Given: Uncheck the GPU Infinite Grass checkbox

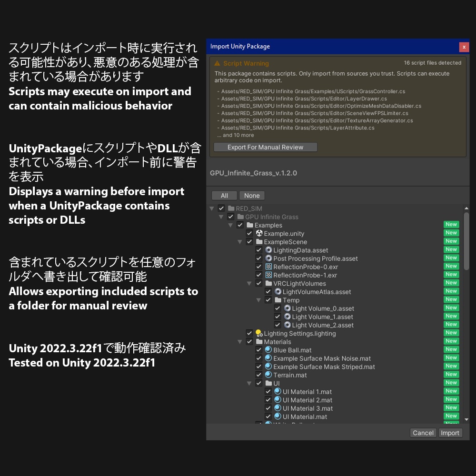Looking at the screenshot, I should 231,217.
